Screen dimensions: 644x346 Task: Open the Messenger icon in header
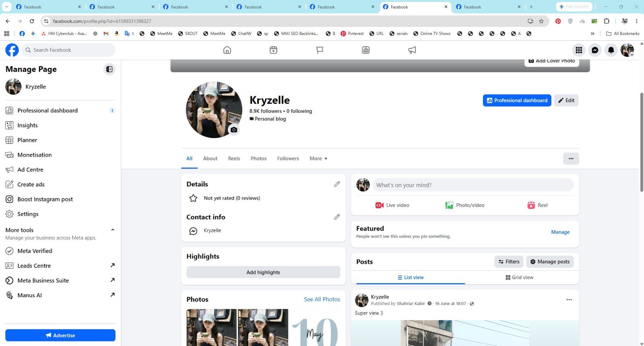[x=595, y=50]
